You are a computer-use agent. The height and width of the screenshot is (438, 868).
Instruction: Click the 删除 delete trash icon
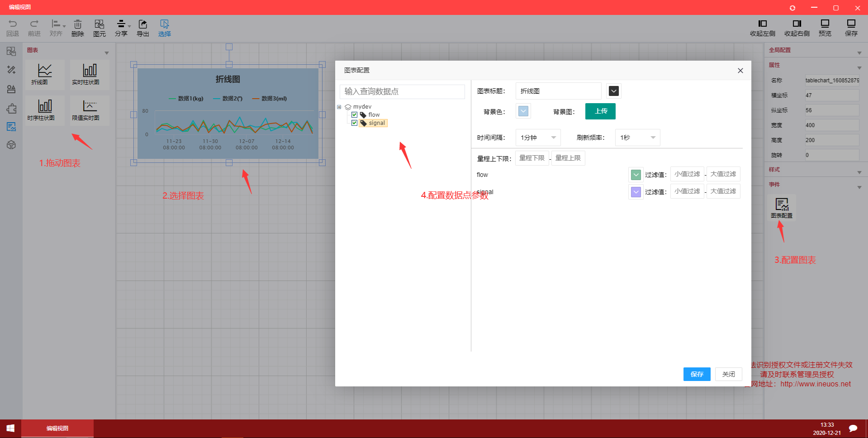coord(78,28)
